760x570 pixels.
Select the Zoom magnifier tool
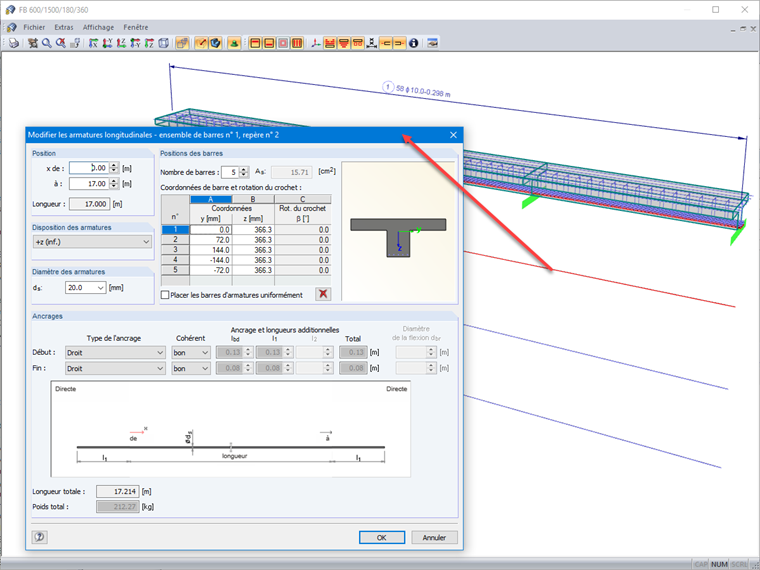coord(47,43)
